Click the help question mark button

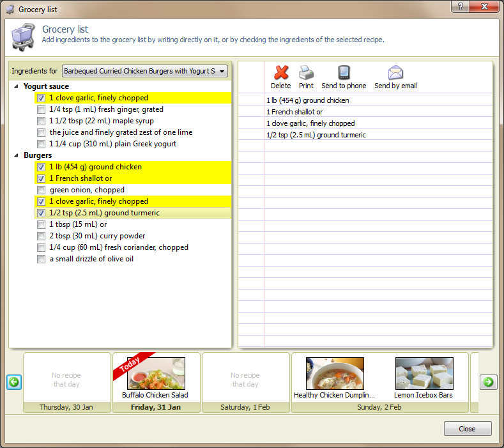click(x=461, y=6)
